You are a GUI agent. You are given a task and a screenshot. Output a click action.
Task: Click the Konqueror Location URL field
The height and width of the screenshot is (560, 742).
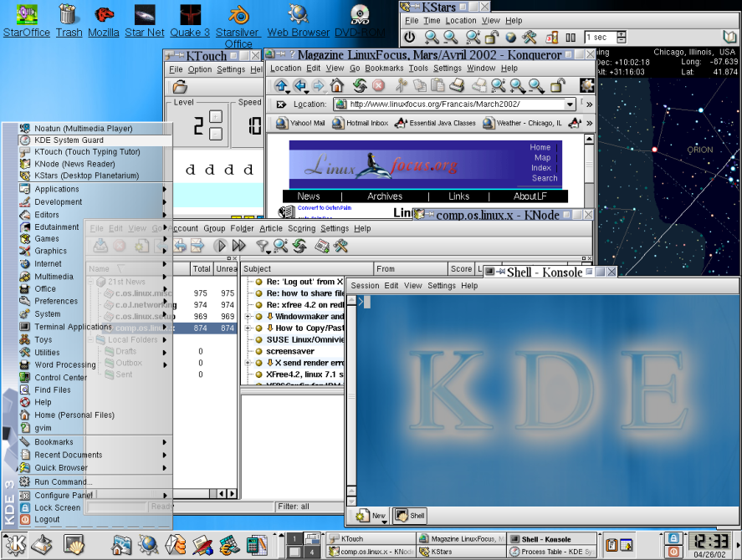pyautogui.click(x=452, y=104)
